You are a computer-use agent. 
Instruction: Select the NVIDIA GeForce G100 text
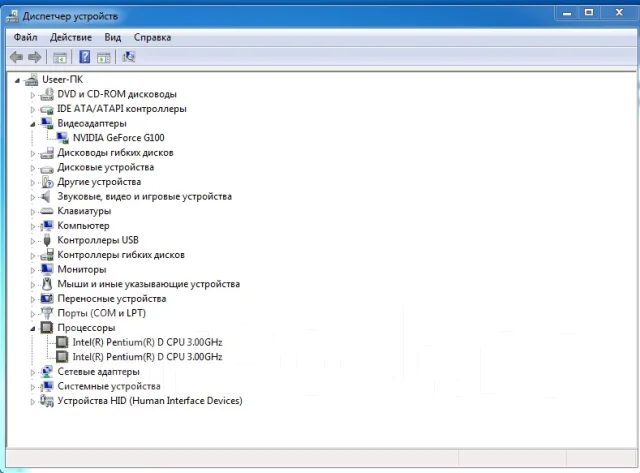[x=118, y=138]
